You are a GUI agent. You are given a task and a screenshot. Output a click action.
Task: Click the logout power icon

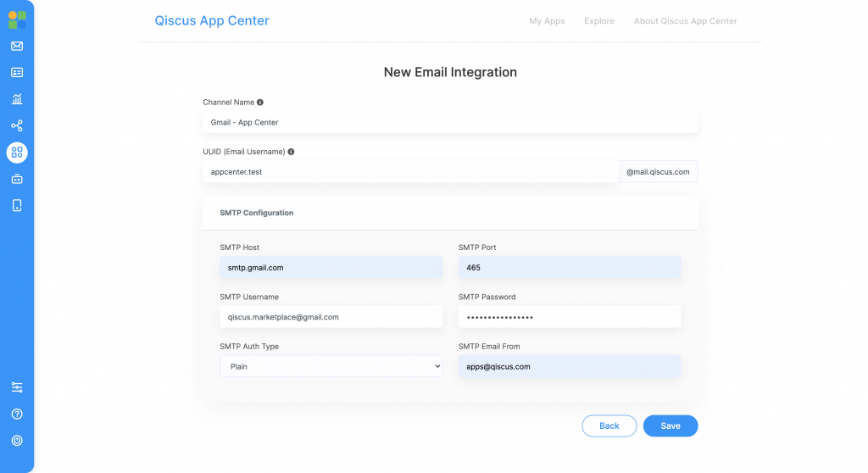[x=17, y=440]
